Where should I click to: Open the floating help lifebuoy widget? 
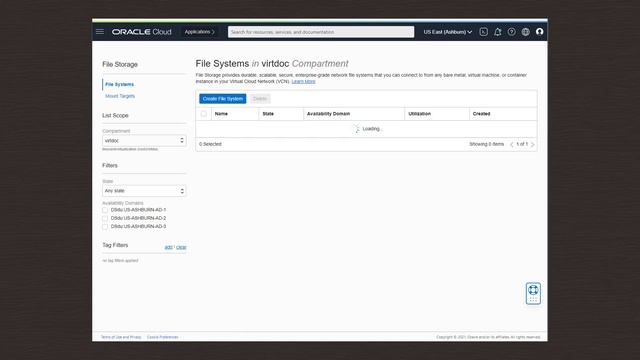[533, 293]
